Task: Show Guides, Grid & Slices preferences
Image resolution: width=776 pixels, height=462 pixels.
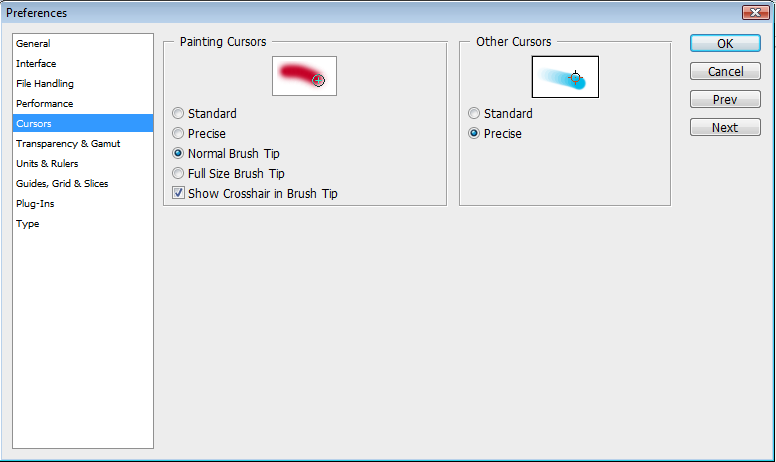Action: 62,184
